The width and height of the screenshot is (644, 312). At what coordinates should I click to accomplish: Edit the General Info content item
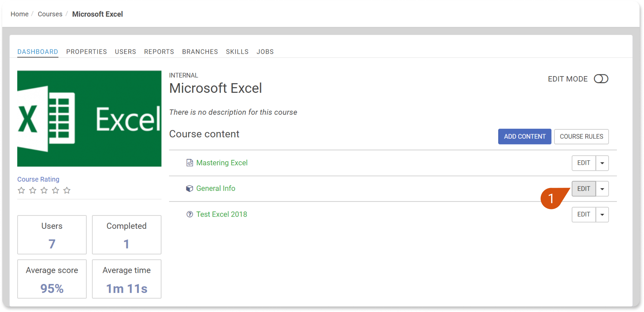(x=584, y=189)
